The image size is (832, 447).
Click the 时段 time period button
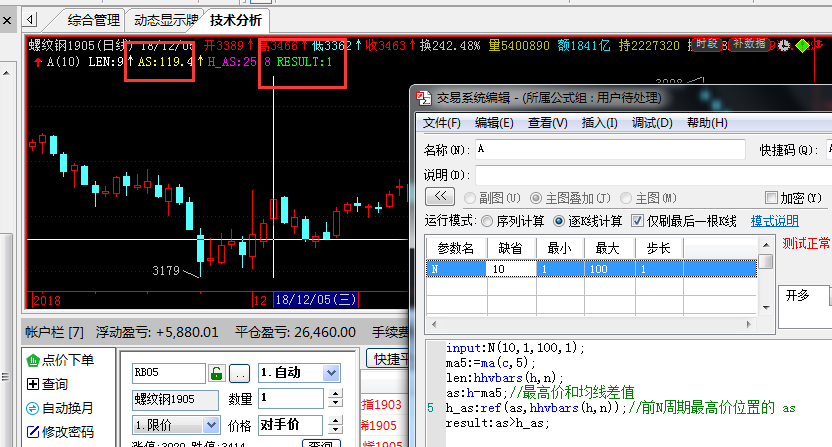[707, 44]
